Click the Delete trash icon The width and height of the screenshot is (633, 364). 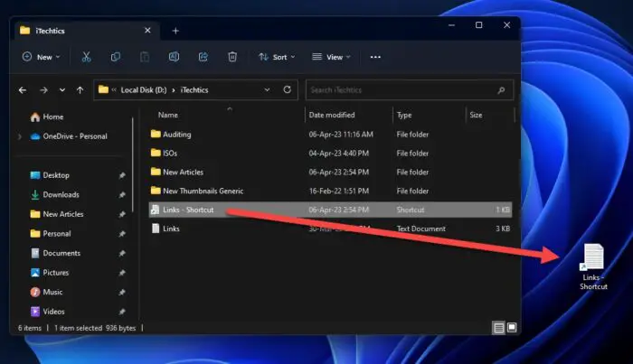point(232,57)
